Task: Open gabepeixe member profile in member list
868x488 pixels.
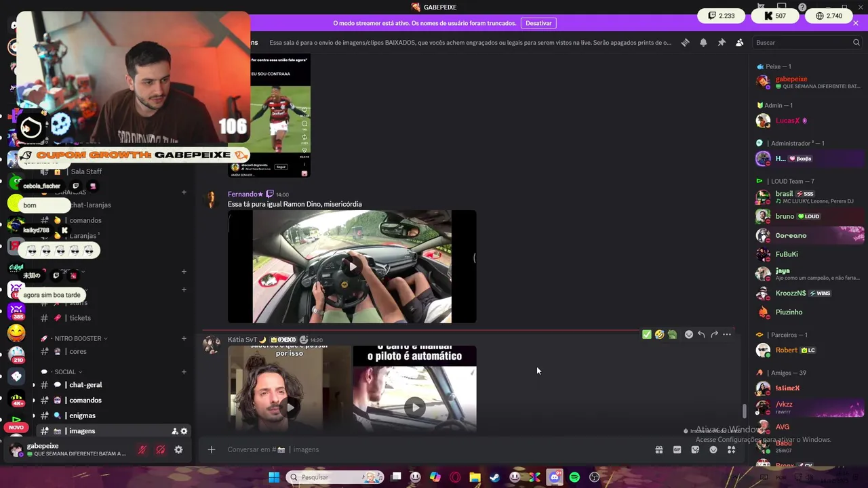Action: coord(810,82)
